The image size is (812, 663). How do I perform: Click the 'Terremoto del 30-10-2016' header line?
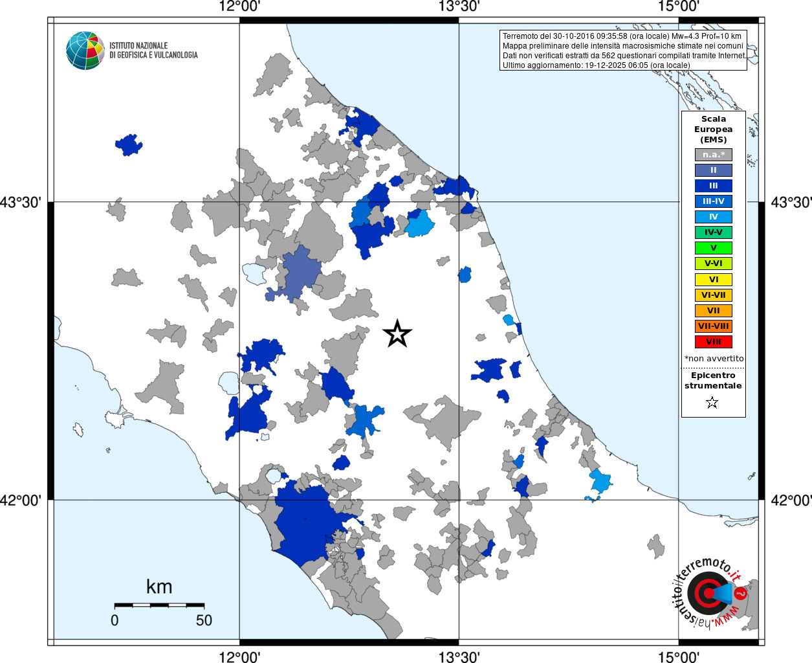point(622,36)
